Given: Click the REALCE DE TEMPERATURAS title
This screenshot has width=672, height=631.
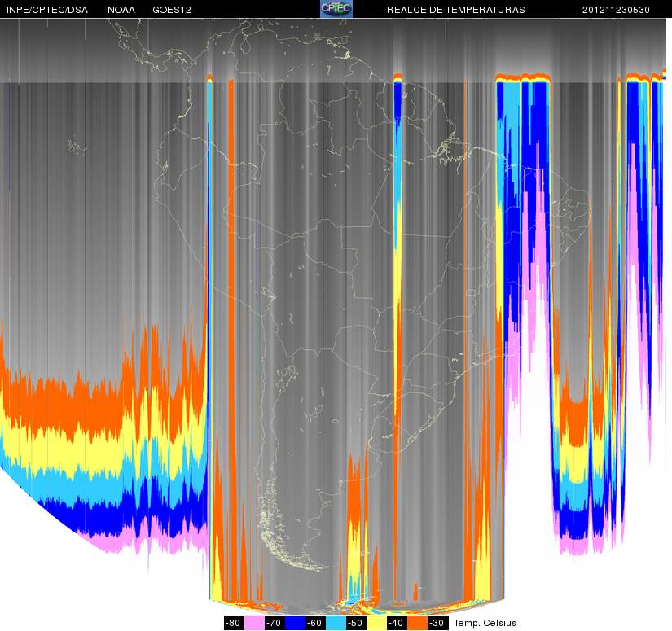Looking at the screenshot, I should pyautogui.click(x=456, y=10).
